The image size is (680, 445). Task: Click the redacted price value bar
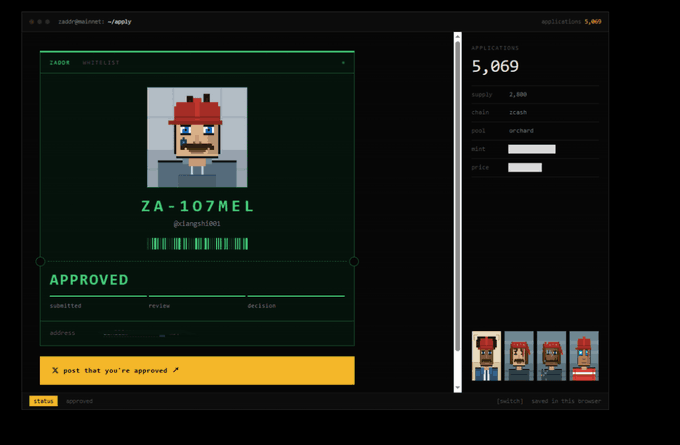point(525,167)
